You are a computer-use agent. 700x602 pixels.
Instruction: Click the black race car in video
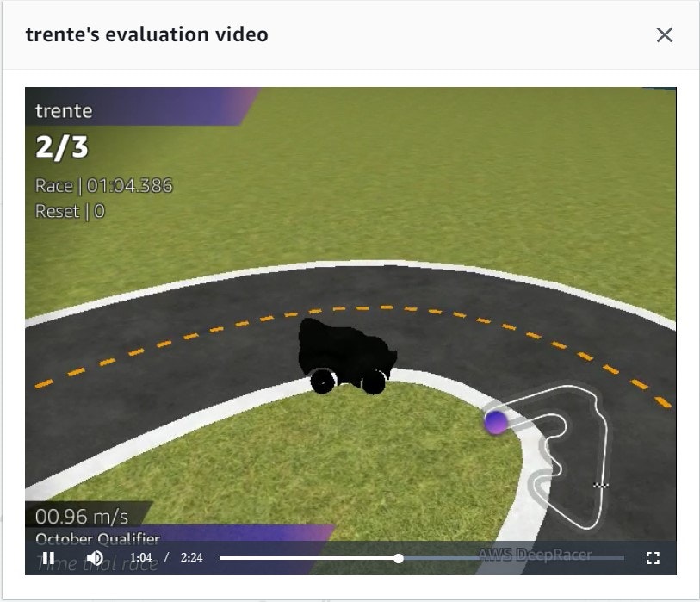(347, 356)
